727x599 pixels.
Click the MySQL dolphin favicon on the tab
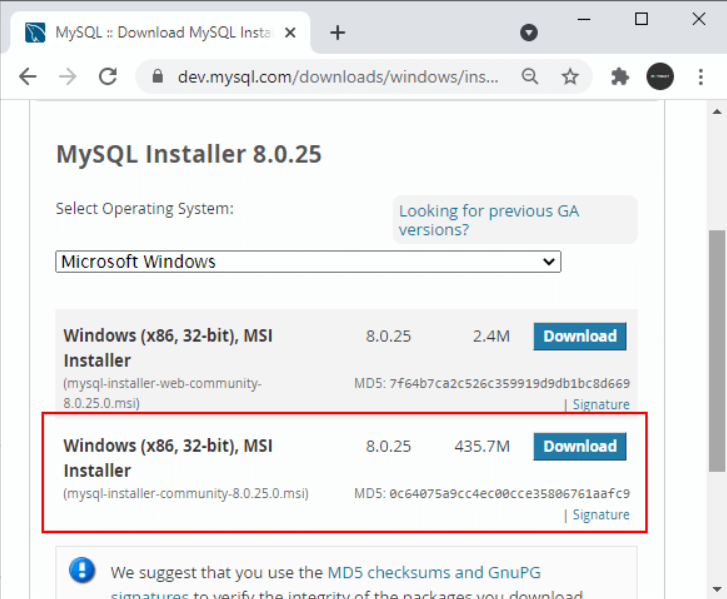(x=35, y=32)
